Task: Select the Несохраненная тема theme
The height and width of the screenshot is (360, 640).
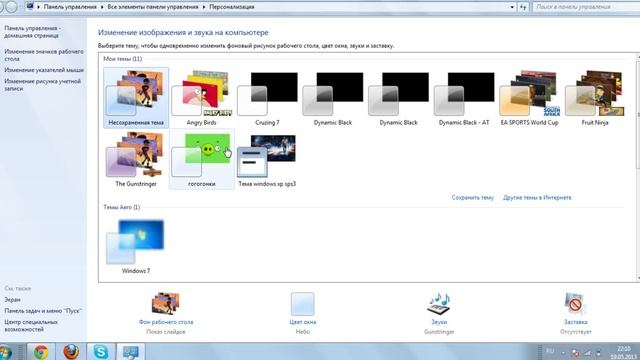Action: click(x=136, y=98)
